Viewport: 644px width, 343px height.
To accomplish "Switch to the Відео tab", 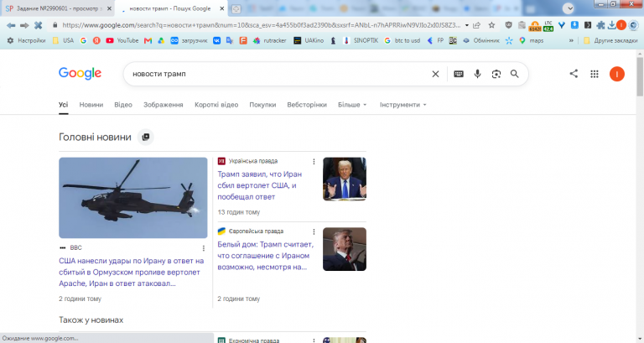I will tap(123, 105).
